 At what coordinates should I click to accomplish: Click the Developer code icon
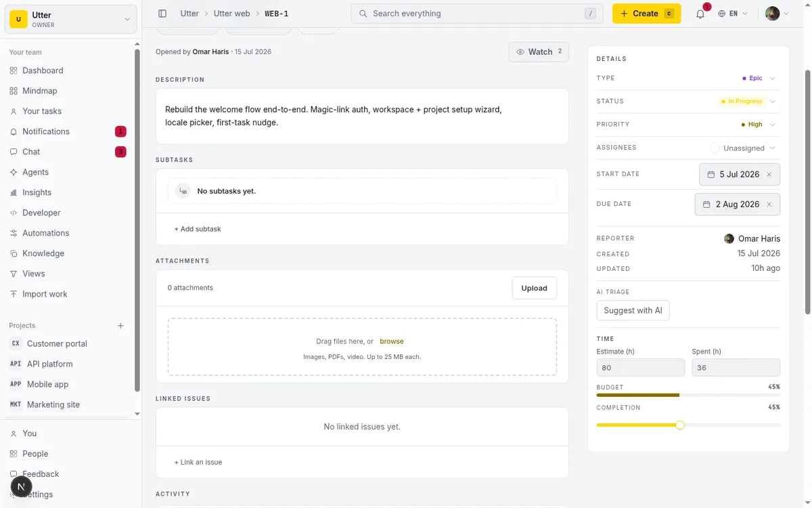pyautogui.click(x=14, y=213)
